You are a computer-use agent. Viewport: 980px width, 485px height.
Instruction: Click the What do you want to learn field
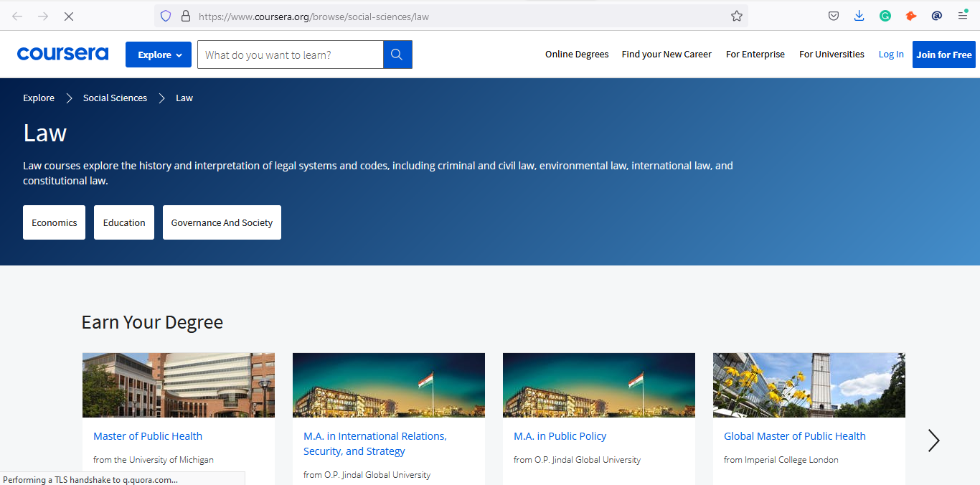291,55
